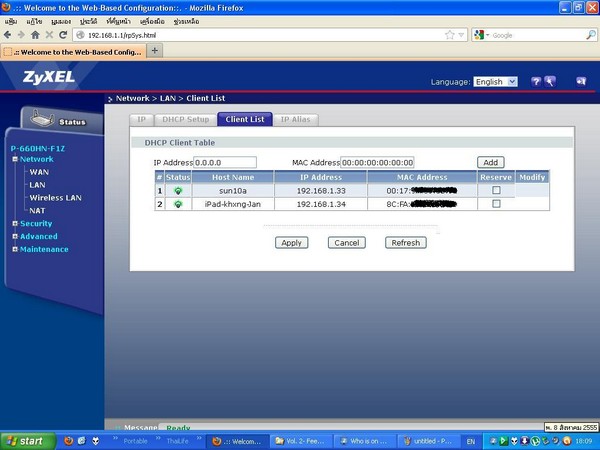Click the Windows Start button

coord(26,440)
